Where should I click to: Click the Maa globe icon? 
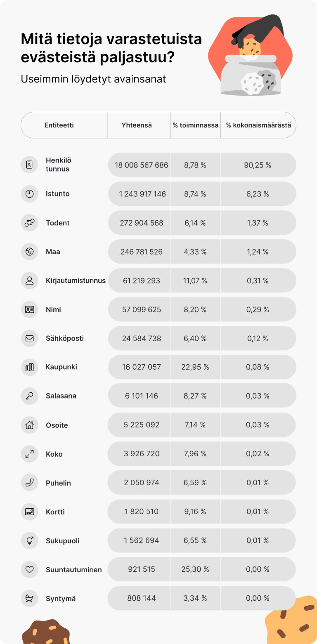pos(29,252)
